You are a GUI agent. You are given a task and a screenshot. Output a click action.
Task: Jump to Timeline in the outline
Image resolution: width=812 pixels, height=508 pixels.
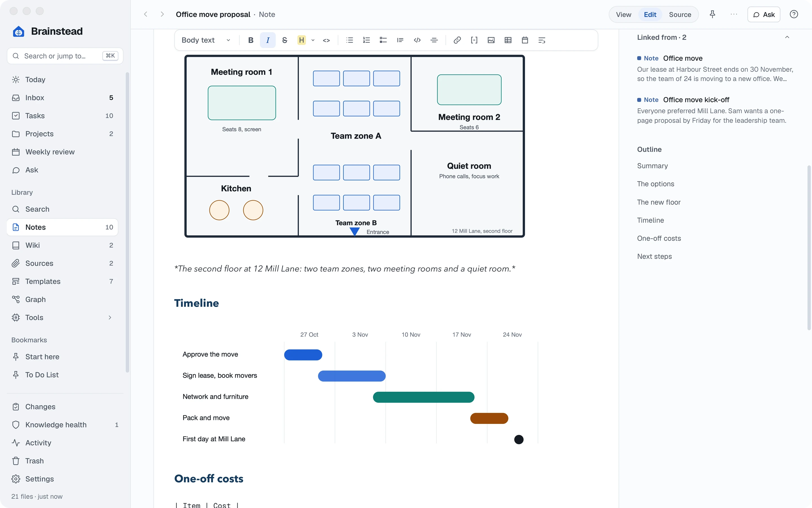(650, 220)
